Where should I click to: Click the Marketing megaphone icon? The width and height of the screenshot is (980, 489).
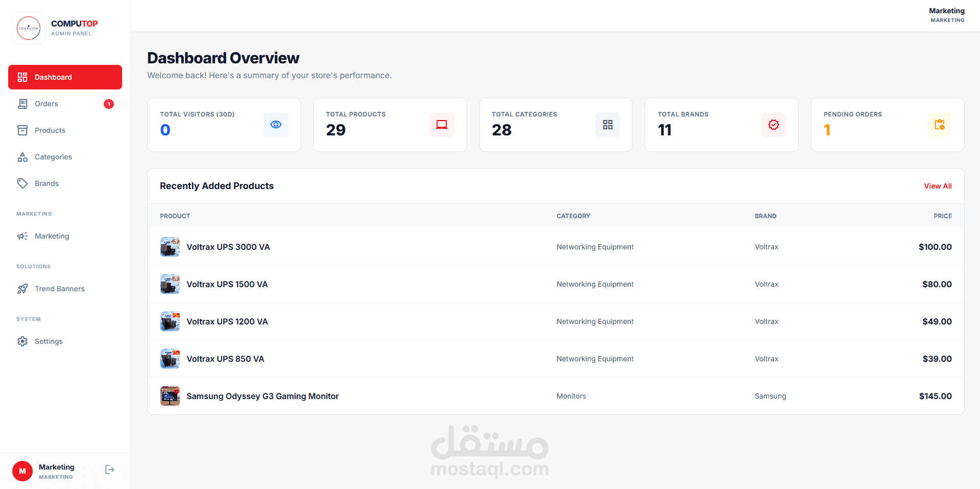point(22,236)
